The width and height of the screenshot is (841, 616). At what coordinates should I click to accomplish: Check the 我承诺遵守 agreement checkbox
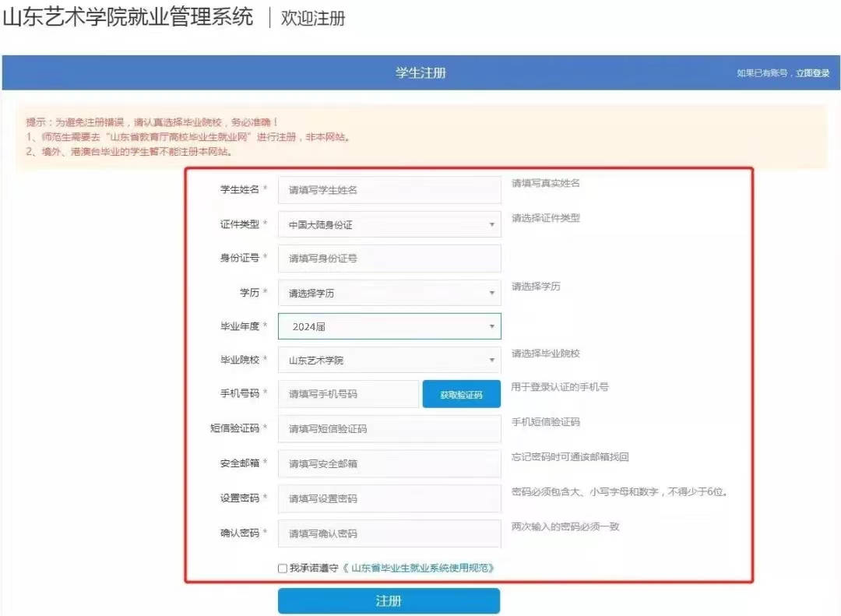(x=283, y=568)
